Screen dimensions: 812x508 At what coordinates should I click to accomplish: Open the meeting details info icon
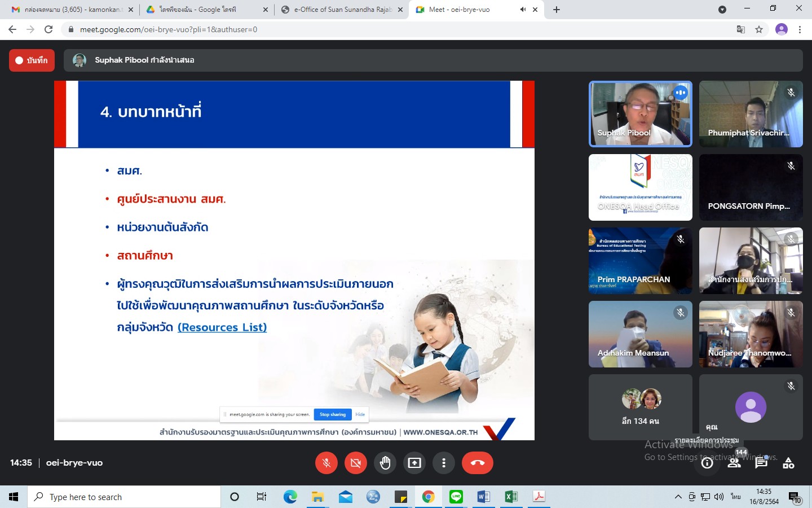click(707, 463)
